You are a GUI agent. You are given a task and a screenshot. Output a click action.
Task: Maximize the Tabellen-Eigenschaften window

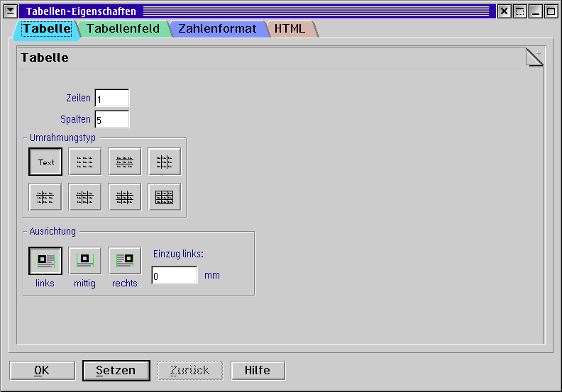coord(551,11)
